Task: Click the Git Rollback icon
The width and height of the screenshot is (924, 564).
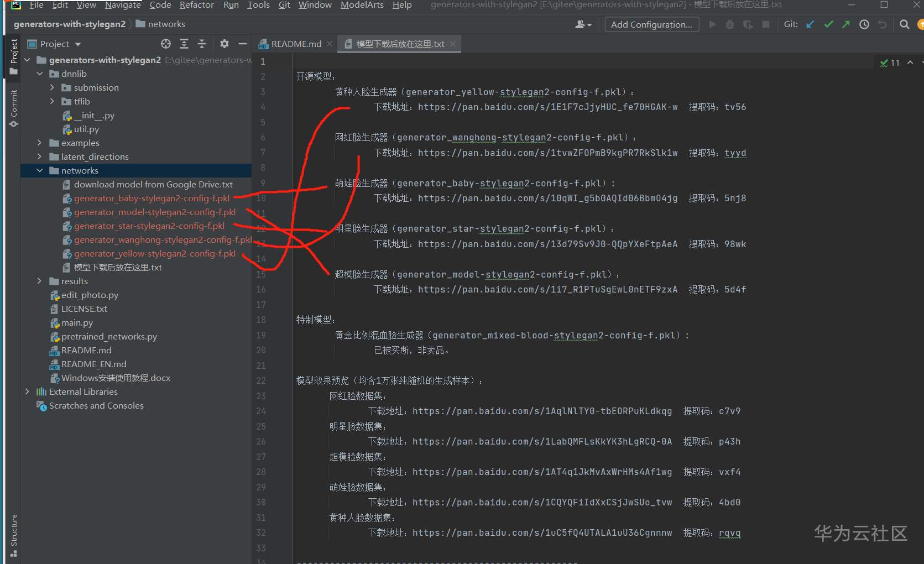Action: (x=883, y=24)
